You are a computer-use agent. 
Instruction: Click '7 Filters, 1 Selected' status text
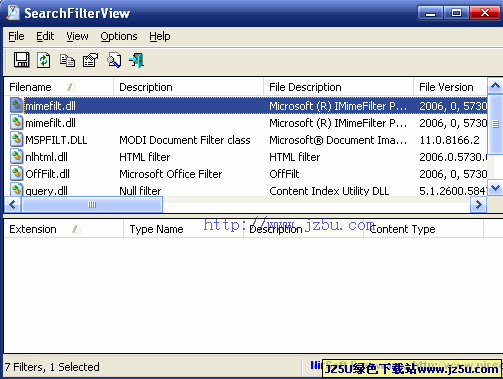[52, 367]
